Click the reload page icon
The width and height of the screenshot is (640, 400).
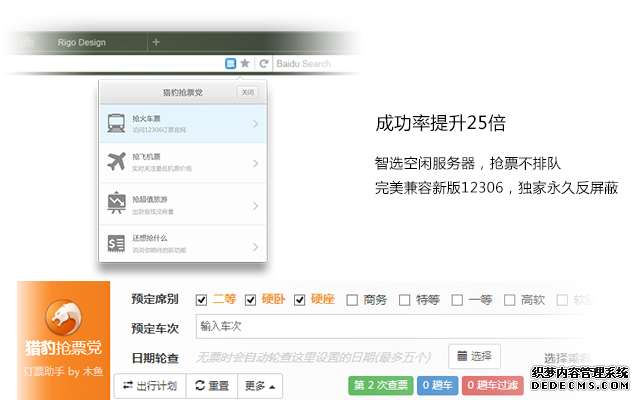[x=264, y=63]
